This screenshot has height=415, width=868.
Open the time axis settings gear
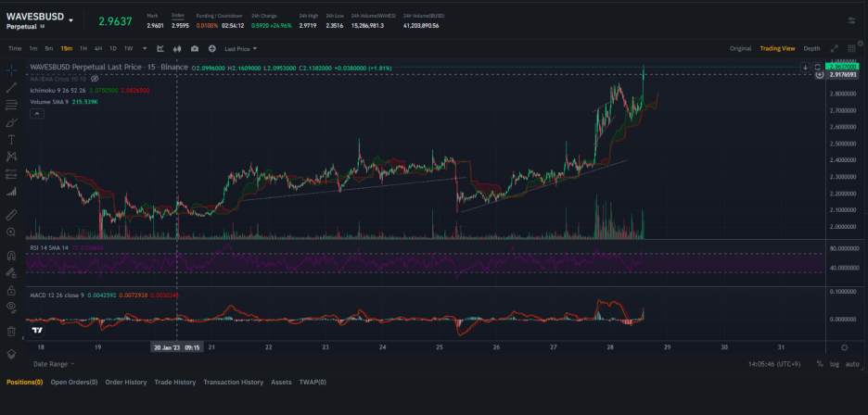[844, 347]
